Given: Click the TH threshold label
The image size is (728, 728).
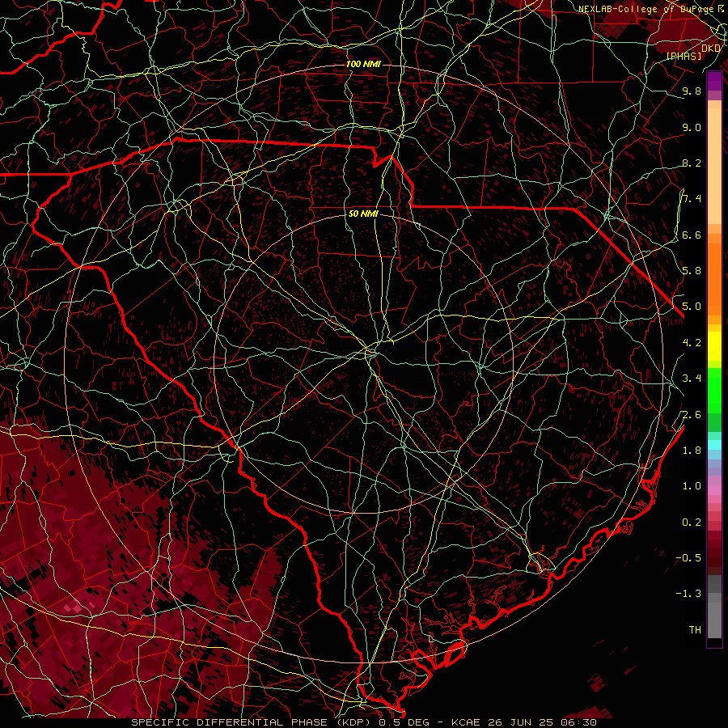Looking at the screenshot, I should [x=695, y=630].
